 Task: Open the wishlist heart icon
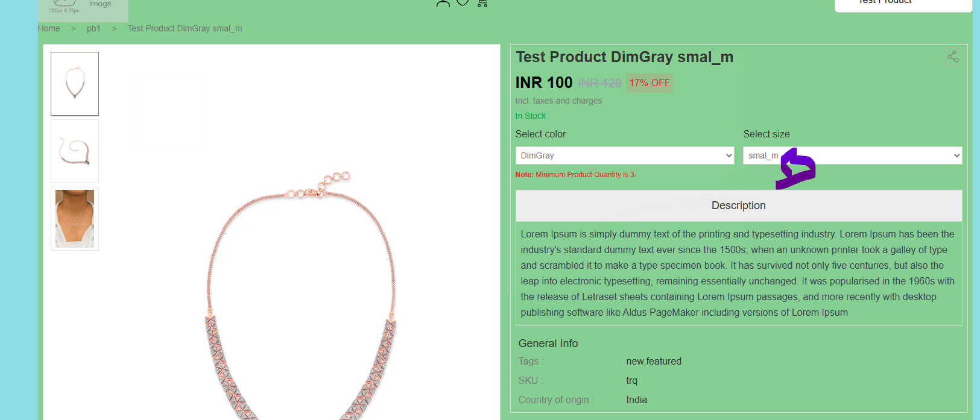coord(463,2)
